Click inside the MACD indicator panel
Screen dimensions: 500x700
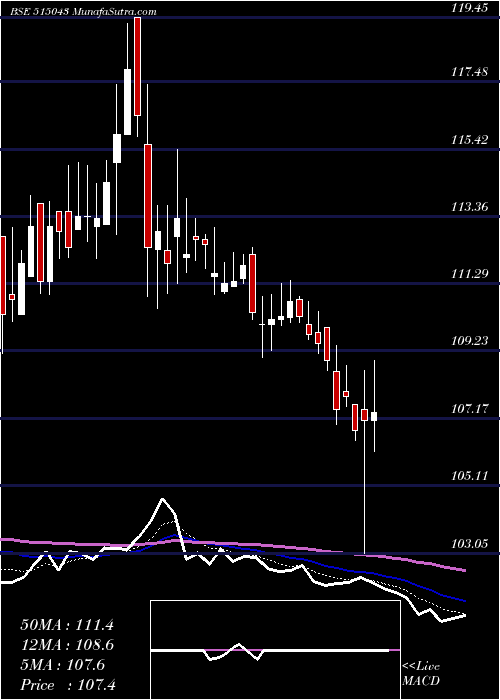pos(275,650)
